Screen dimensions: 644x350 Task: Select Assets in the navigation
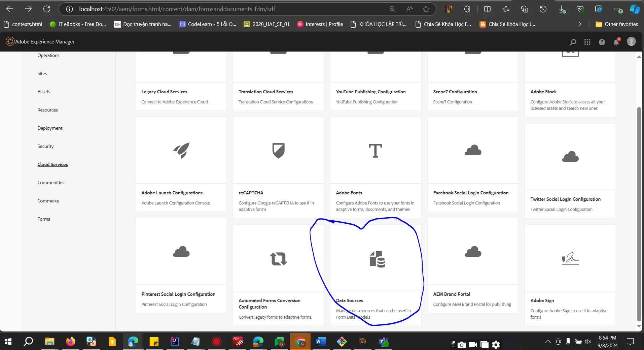coord(44,92)
